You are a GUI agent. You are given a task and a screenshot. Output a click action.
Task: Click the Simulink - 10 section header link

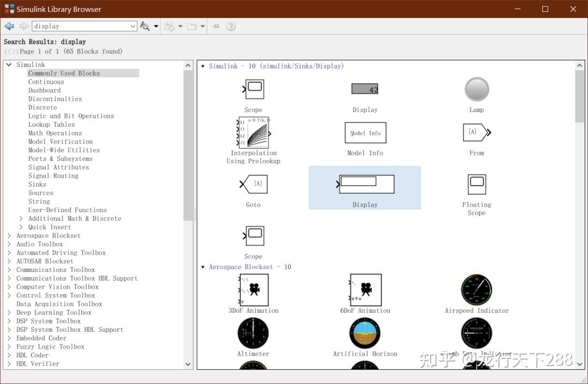[277, 66]
